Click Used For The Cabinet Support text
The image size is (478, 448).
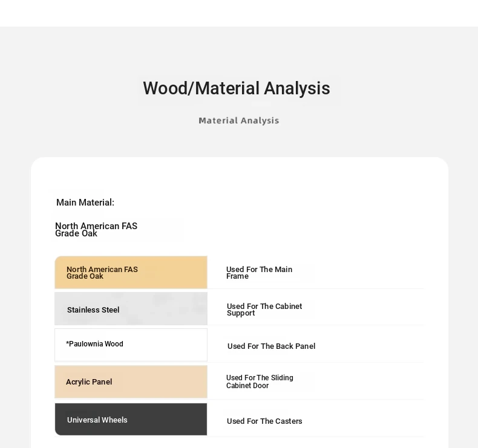pyautogui.click(x=264, y=310)
